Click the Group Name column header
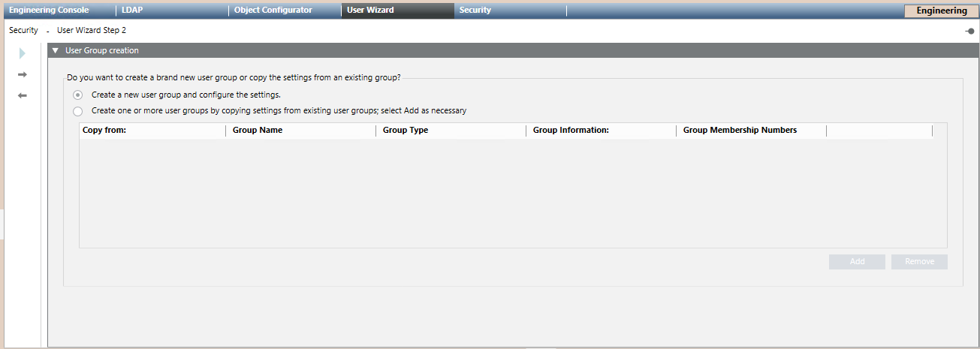 coord(257,131)
